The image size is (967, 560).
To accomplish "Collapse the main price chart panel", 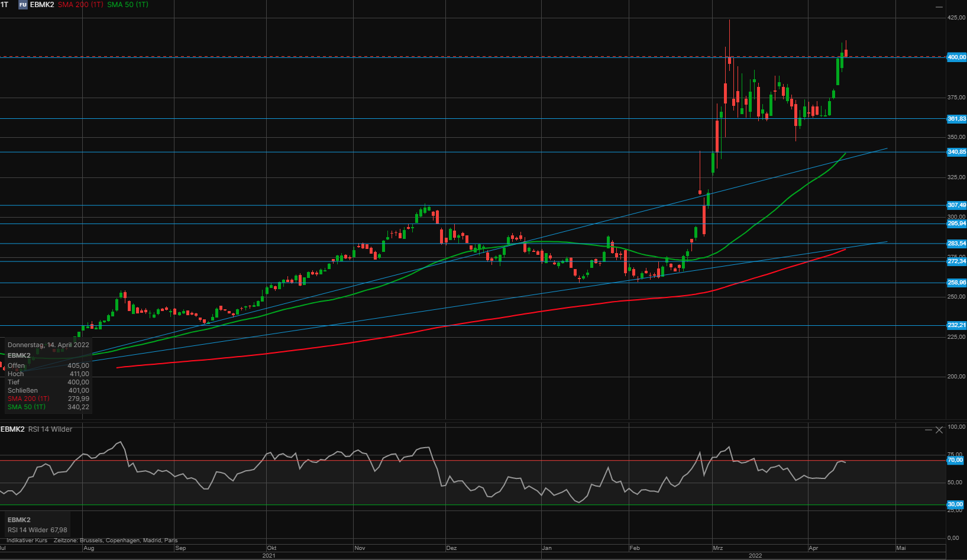I will [939, 7].
